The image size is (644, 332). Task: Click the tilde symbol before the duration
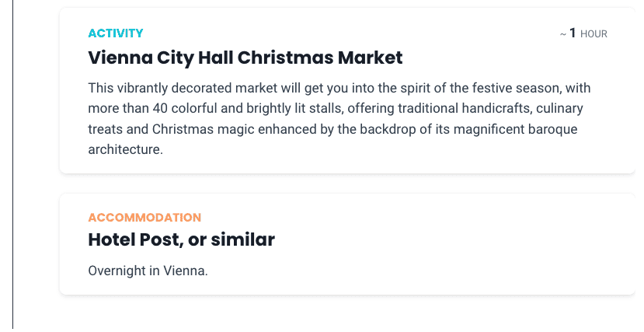[x=563, y=34]
